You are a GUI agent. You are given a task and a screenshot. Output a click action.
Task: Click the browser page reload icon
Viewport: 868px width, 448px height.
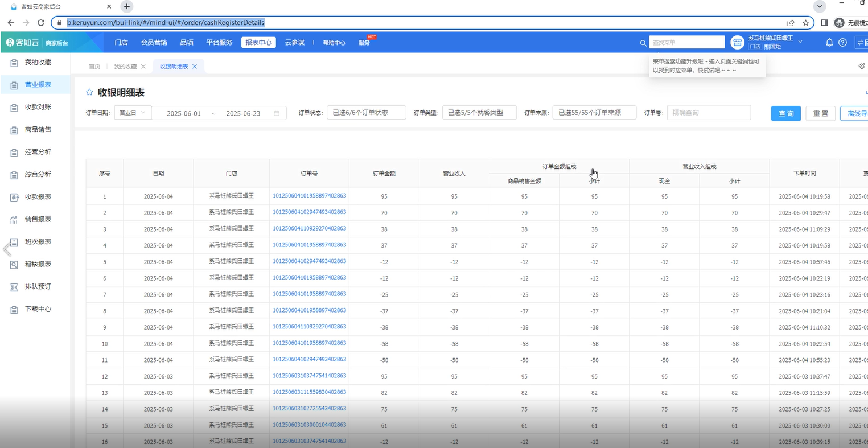(40, 23)
